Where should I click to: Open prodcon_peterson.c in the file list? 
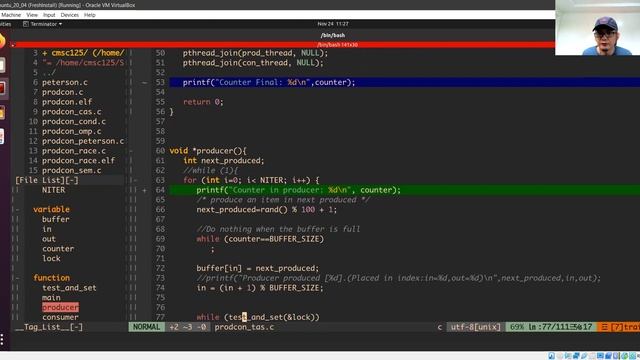click(x=83, y=141)
